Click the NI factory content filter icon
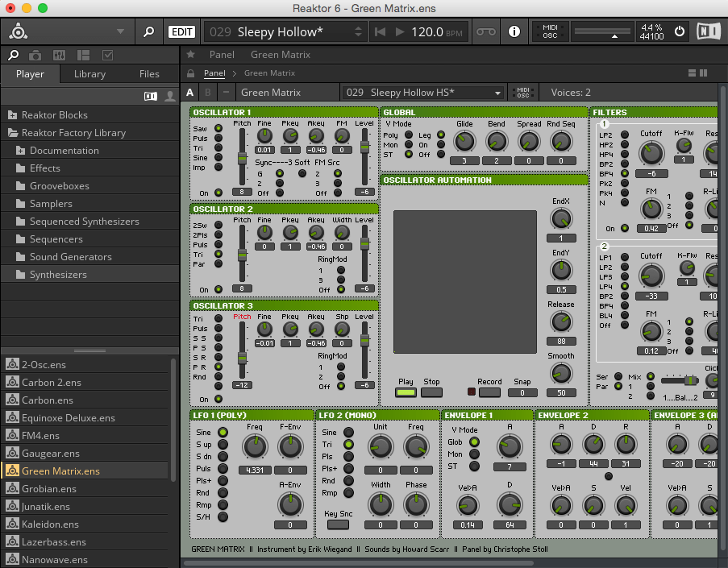 151,96
